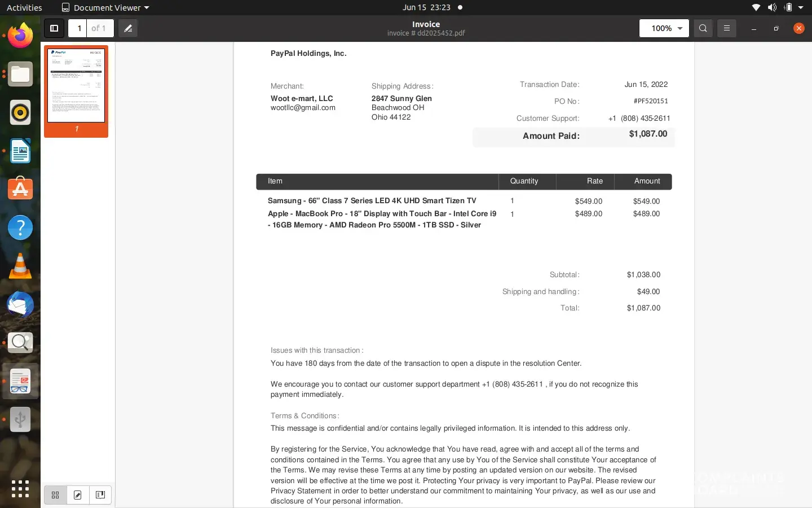The height and width of the screenshot is (508, 812).
Task: Minimize the Document Viewer window
Action: (x=754, y=28)
